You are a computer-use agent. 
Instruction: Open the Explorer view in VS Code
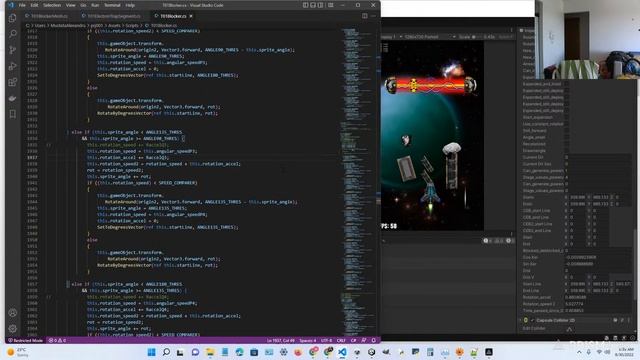[13, 18]
